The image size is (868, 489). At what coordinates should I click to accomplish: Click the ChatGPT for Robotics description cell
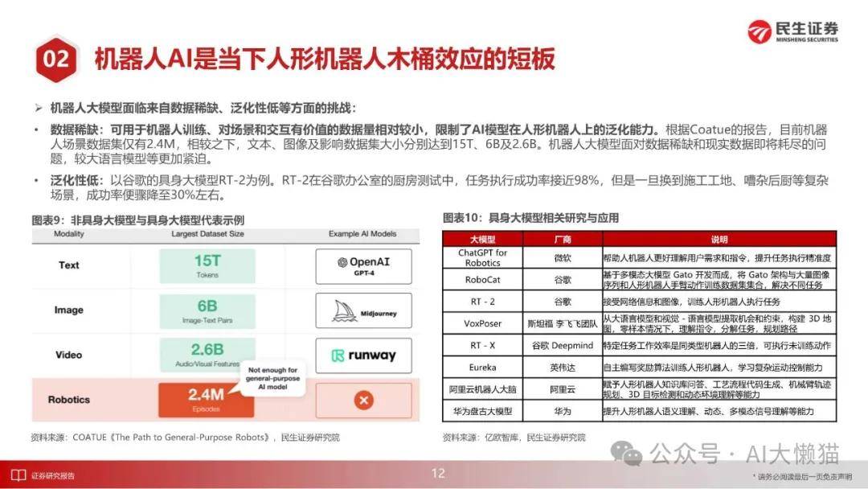(x=719, y=257)
